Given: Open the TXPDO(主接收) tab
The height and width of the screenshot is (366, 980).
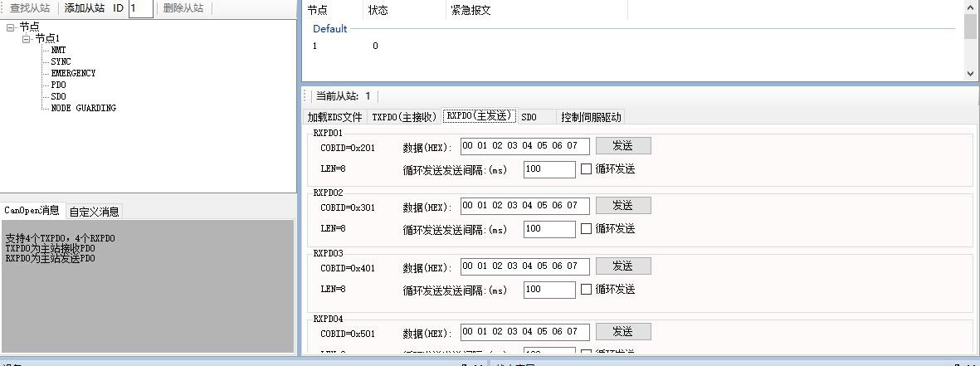Looking at the screenshot, I should coord(404,117).
